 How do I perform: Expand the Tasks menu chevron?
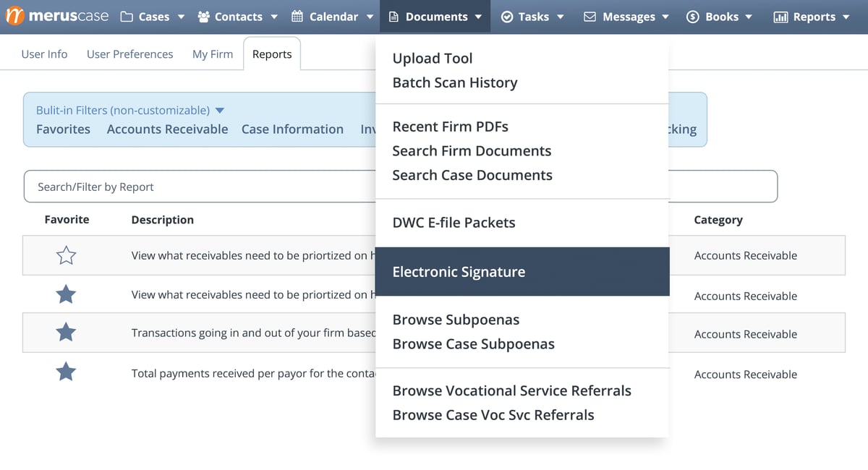pyautogui.click(x=561, y=15)
